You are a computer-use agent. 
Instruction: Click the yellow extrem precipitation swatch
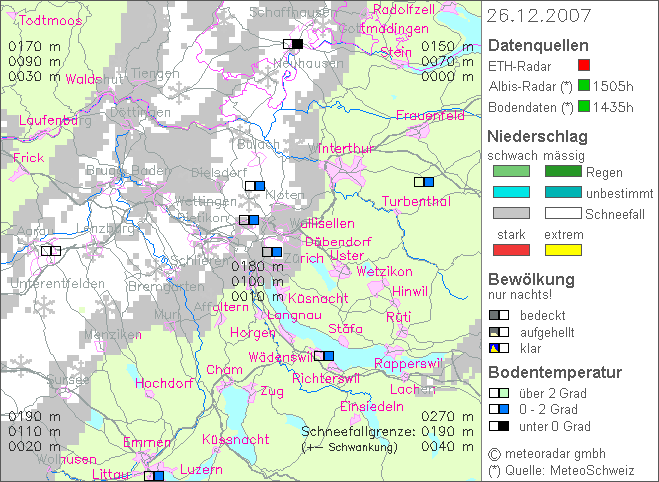point(563,250)
